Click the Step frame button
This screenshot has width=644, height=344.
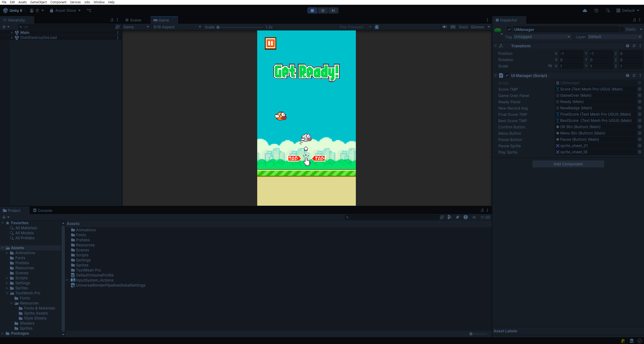(x=333, y=11)
